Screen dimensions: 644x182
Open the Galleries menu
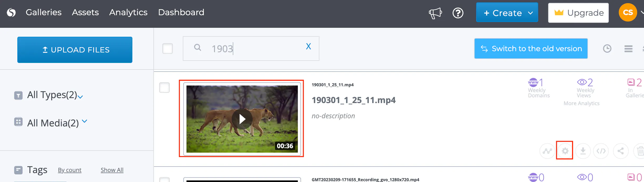44,12
